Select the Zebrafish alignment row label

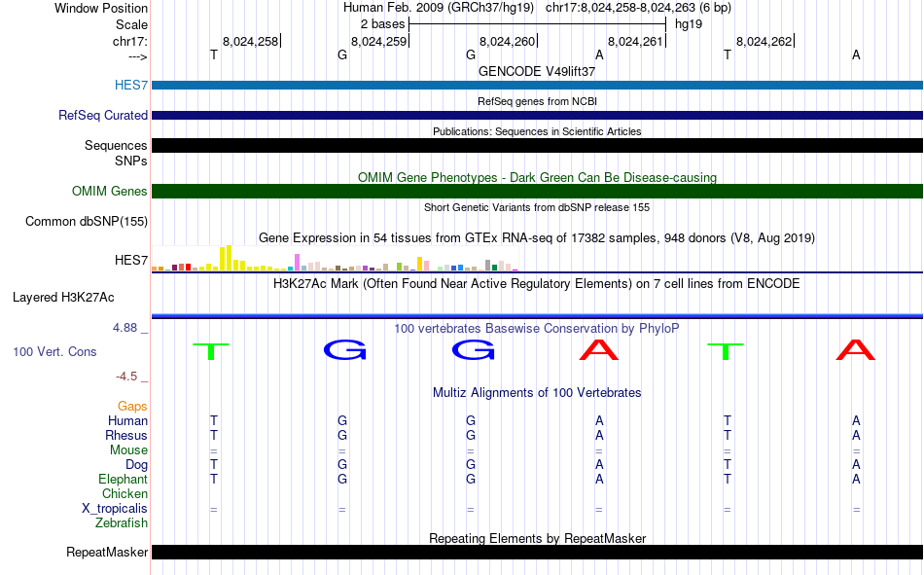pyautogui.click(x=122, y=523)
